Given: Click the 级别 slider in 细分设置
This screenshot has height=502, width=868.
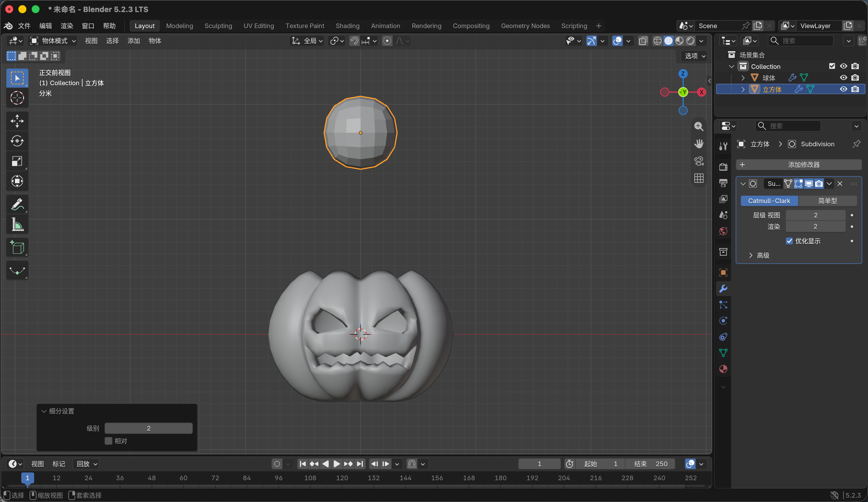Looking at the screenshot, I should (148, 428).
